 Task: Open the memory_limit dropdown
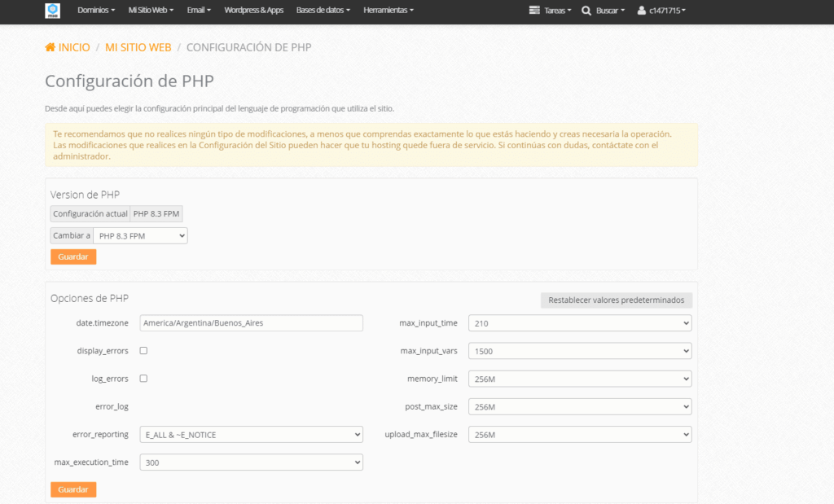579,378
